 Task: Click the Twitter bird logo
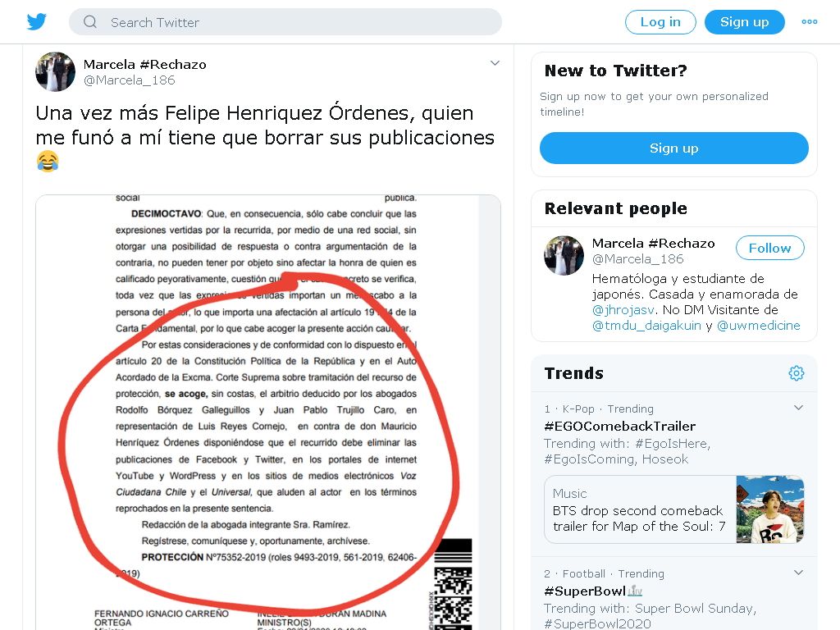[36, 22]
